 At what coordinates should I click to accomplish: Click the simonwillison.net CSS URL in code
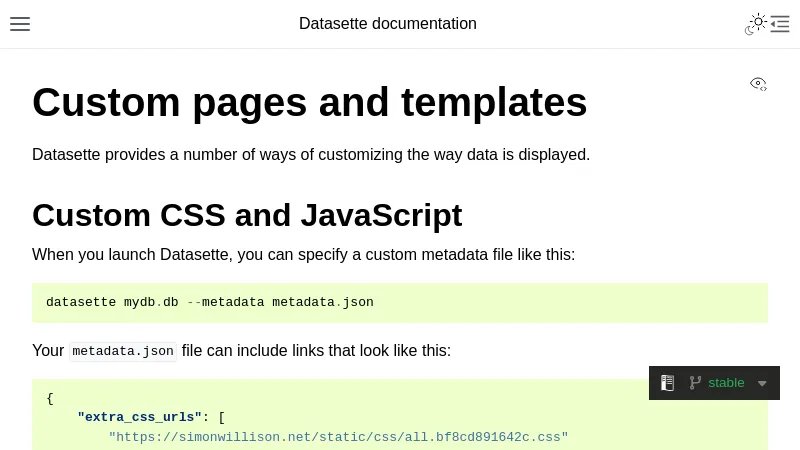[x=338, y=437]
